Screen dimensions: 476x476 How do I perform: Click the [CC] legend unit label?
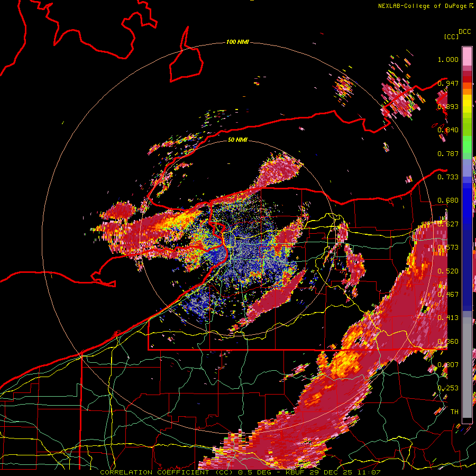451,36
